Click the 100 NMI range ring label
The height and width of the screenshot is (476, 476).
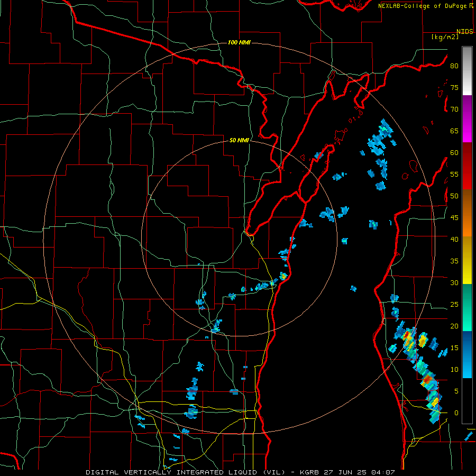pos(239,42)
